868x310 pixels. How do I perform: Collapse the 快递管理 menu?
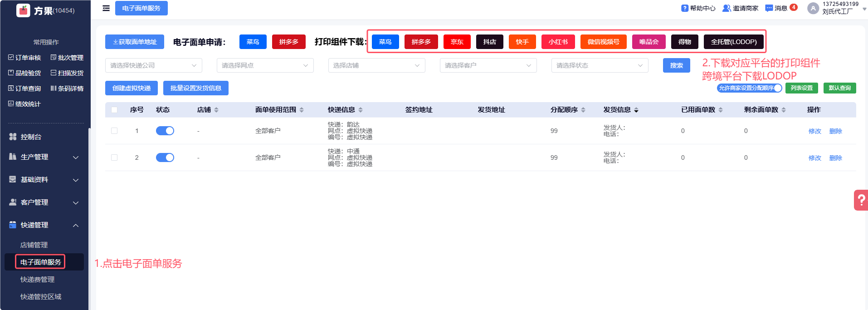point(76,225)
